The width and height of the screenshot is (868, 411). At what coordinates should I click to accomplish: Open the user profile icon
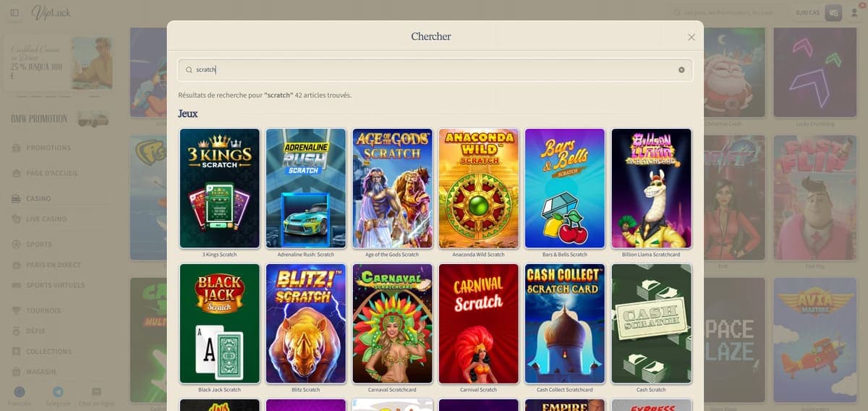(854, 12)
